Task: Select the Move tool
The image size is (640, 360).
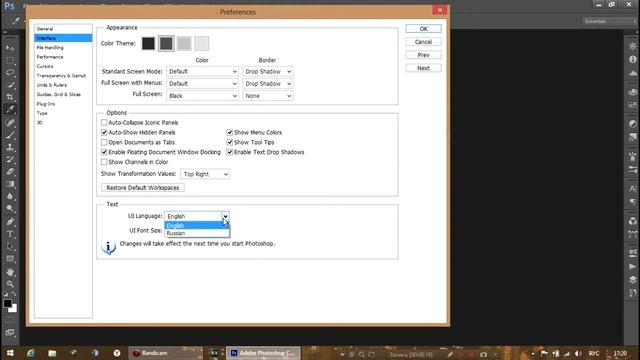Action: coord(10,48)
